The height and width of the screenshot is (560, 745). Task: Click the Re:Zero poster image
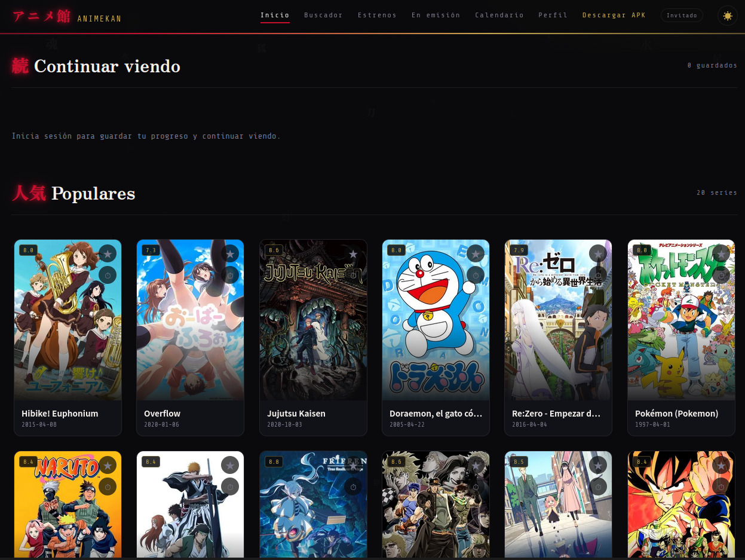point(558,320)
